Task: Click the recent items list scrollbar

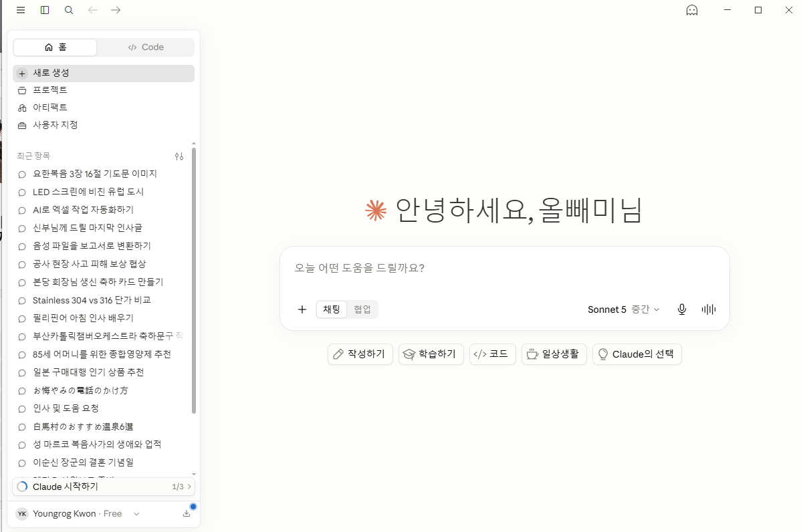Action: pyautogui.click(x=194, y=281)
